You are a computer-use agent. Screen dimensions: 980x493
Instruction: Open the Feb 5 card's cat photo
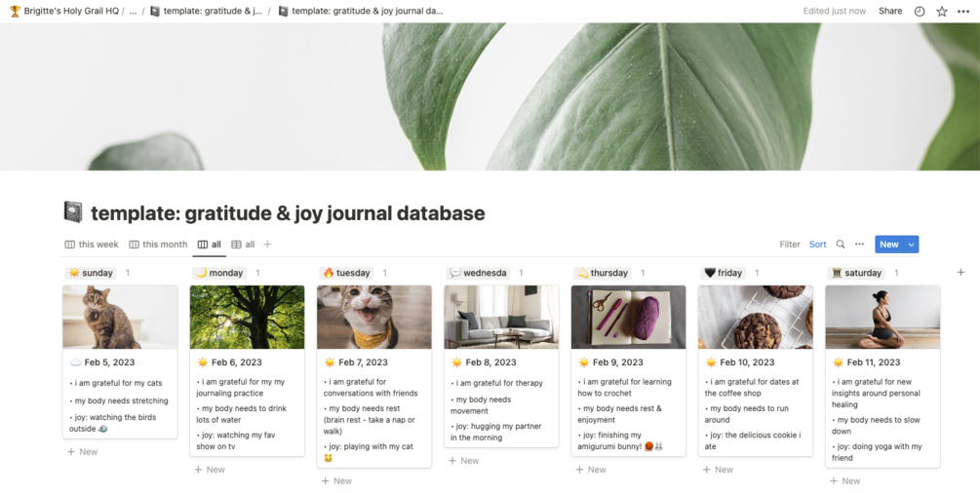[x=120, y=317]
